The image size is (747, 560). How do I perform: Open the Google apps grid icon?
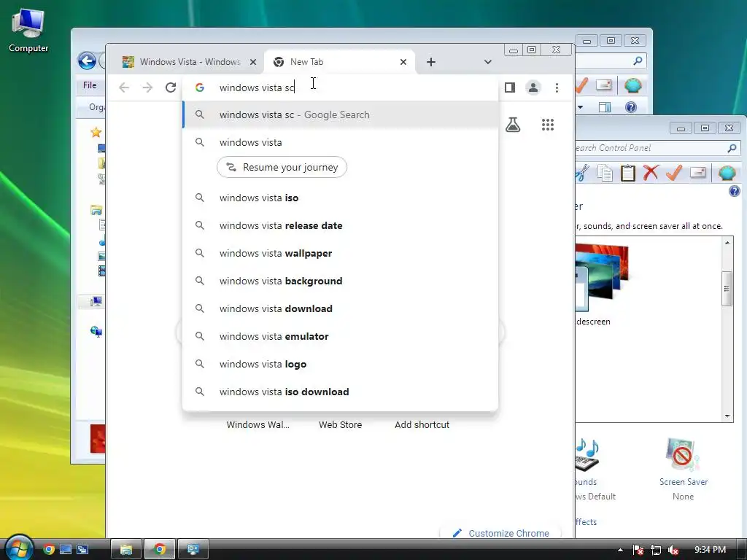pos(548,125)
